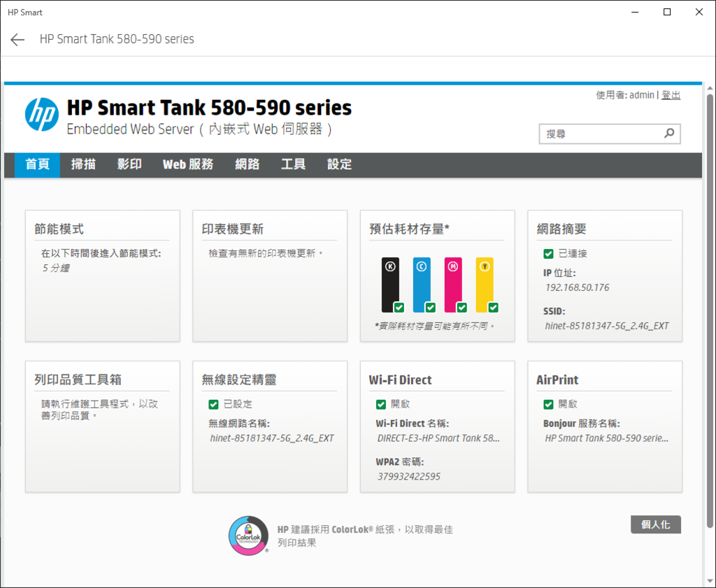Screen dimensions: 716x588
Task: Click the HP logo
Action: [41, 115]
